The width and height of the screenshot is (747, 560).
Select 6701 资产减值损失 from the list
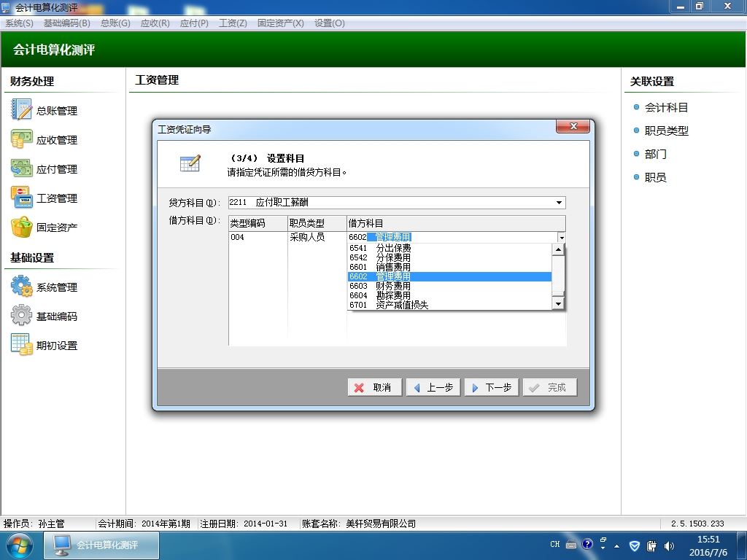449,305
